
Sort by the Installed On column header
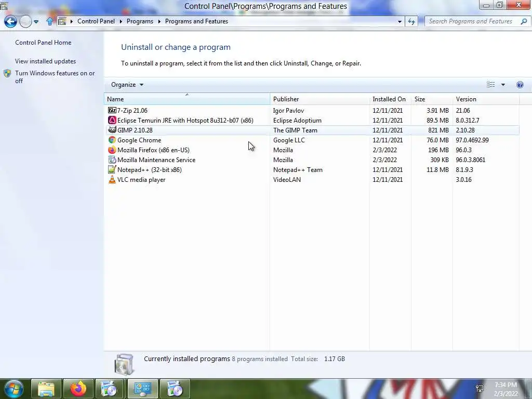coord(390,99)
